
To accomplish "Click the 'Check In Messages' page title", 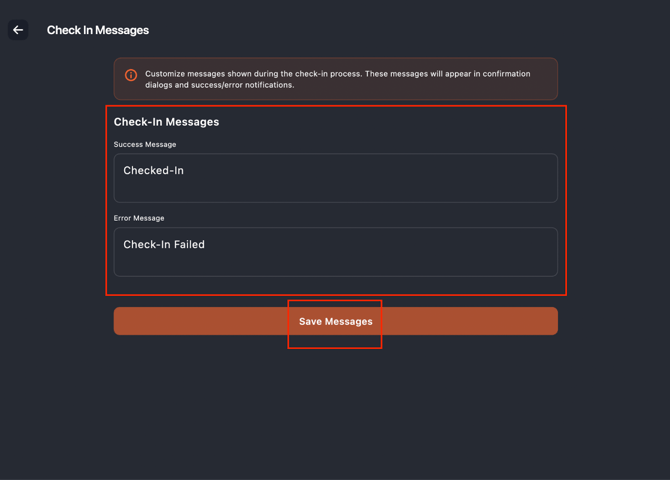I will click(x=98, y=30).
